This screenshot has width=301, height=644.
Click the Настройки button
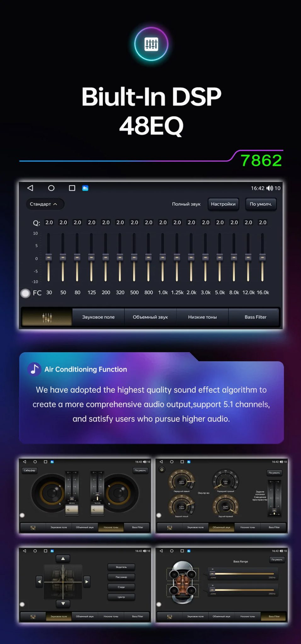click(x=223, y=204)
